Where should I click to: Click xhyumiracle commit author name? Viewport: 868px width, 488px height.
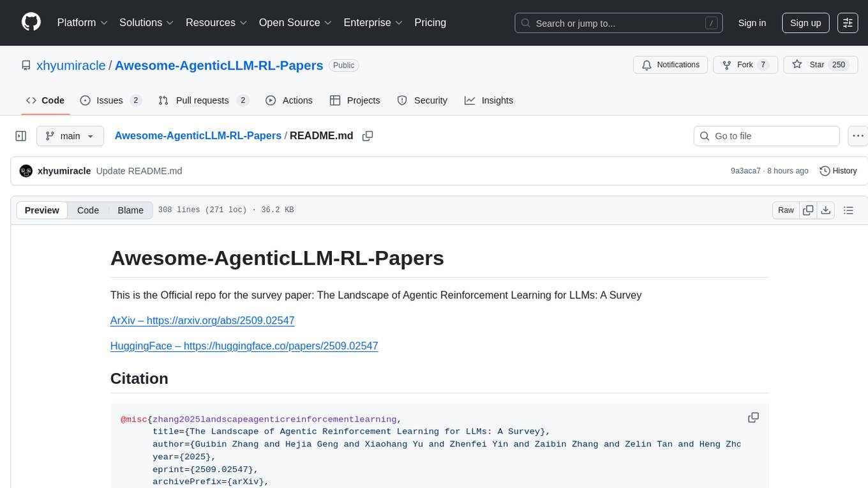click(64, 171)
